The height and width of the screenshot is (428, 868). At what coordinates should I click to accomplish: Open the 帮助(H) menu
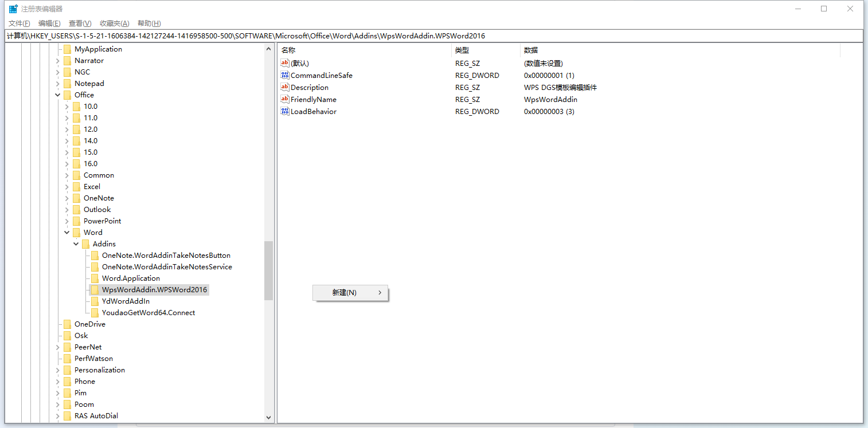click(149, 23)
